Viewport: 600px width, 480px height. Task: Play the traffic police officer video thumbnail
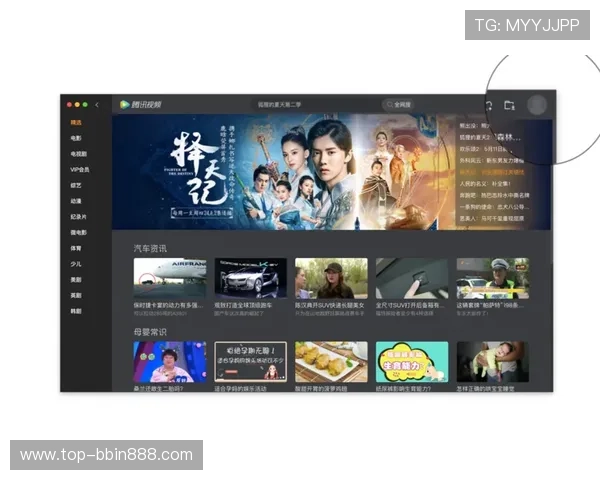pos(493,278)
